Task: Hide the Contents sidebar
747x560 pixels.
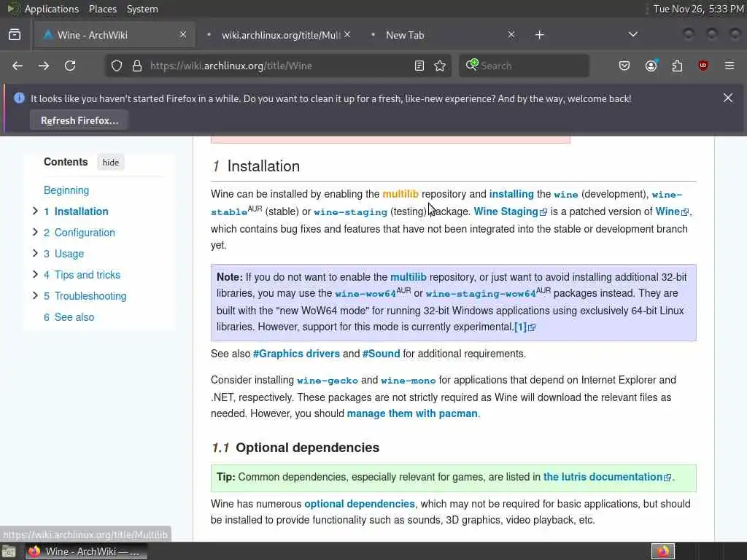Action: pyautogui.click(x=111, y=163)
